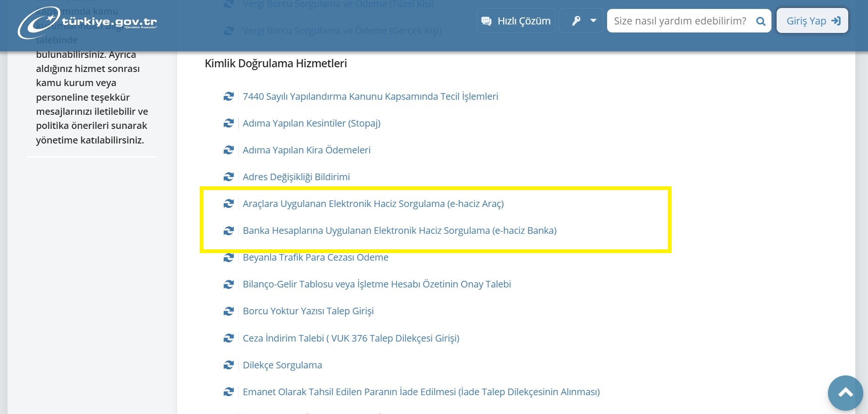868x414 pixels.
Task: Open Adıma Yapılan Kesintiler (Stopaj) link
Action: pyautogui.click(x=311, y=123)
